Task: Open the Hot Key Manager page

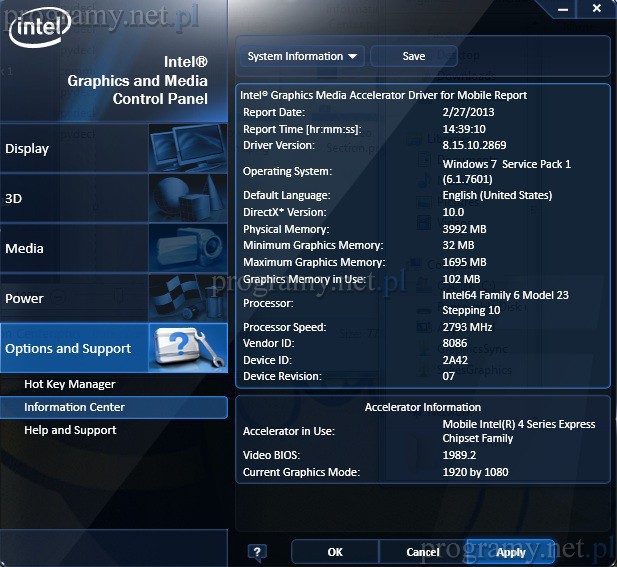Action: coord(70,384)
